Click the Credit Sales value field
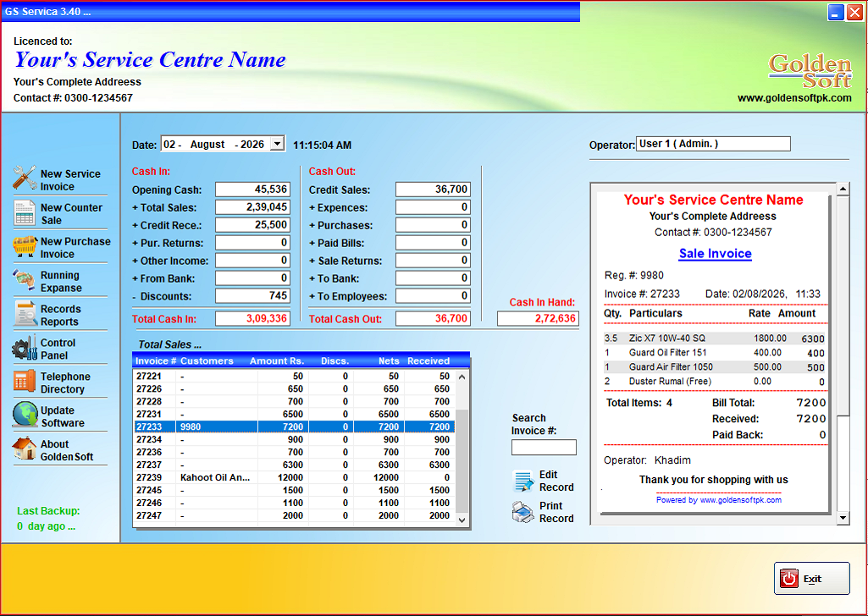 coord(433,190)
